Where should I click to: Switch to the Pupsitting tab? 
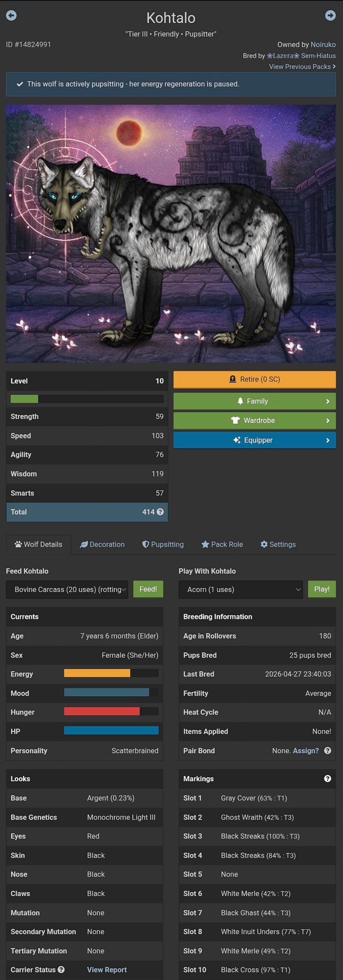(x=163, y=544)
